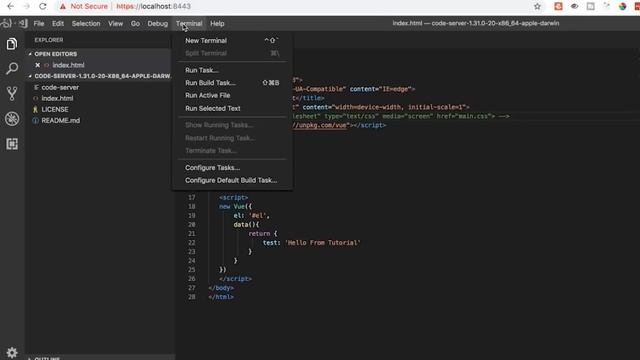Collapse the CODE-SERVER folder section
640x360 pixels.
[x=30, y=76]
